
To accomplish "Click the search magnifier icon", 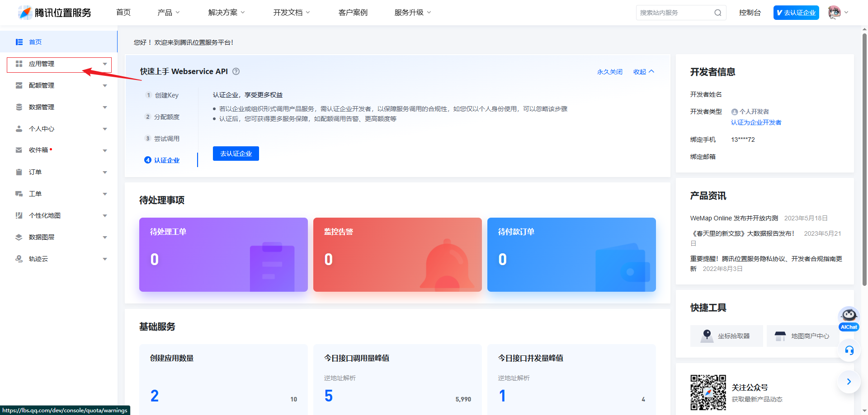I will (x=717, y=13).
